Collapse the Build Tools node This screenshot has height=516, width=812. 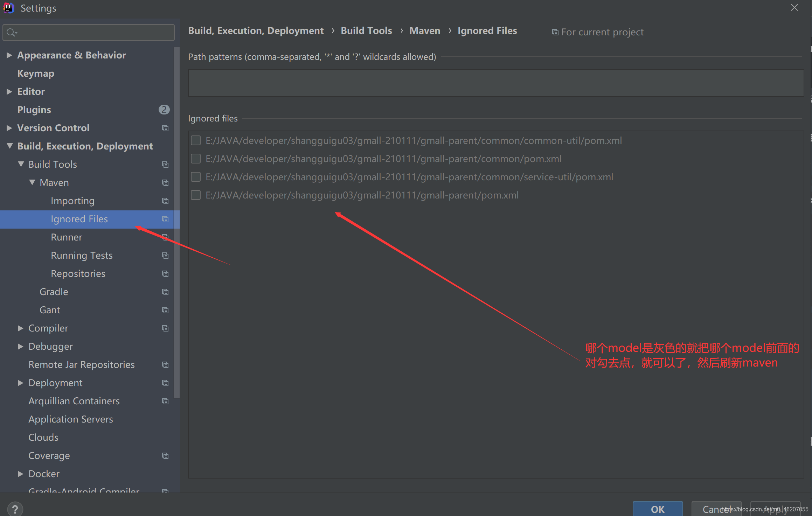click(21, 164)
